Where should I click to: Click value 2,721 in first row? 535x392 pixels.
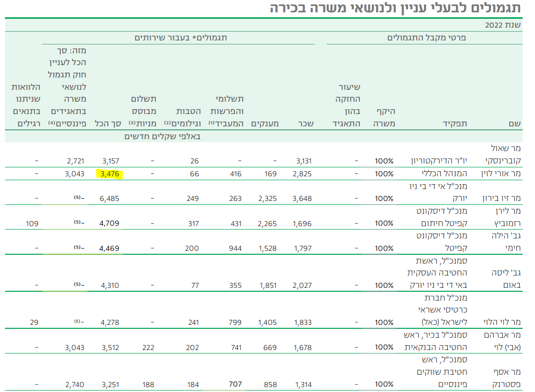76,161
